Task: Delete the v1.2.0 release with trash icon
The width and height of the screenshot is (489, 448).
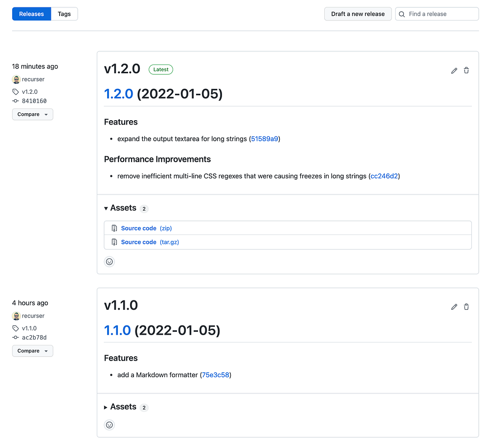Action: click(466, 70)
